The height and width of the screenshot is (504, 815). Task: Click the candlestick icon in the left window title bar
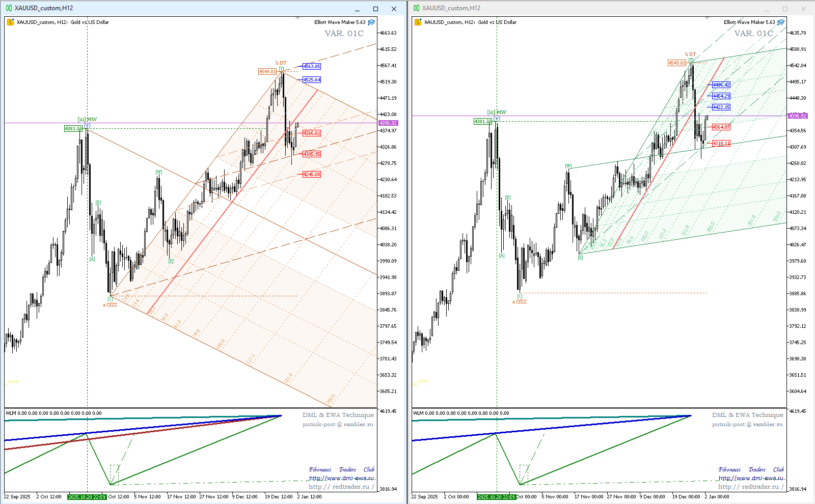[9, 8]
